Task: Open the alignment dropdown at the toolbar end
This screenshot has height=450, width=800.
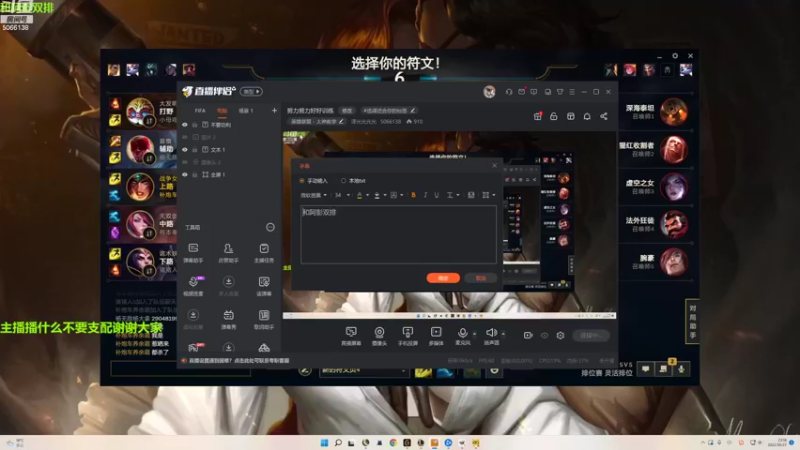Action: pyautogui.click(x=489, y=195)
